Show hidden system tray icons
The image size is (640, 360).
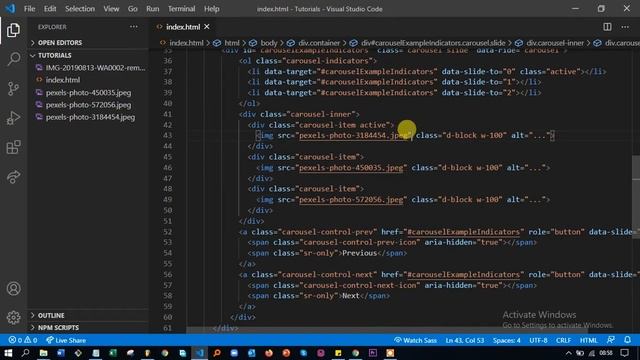pos(569,353)
